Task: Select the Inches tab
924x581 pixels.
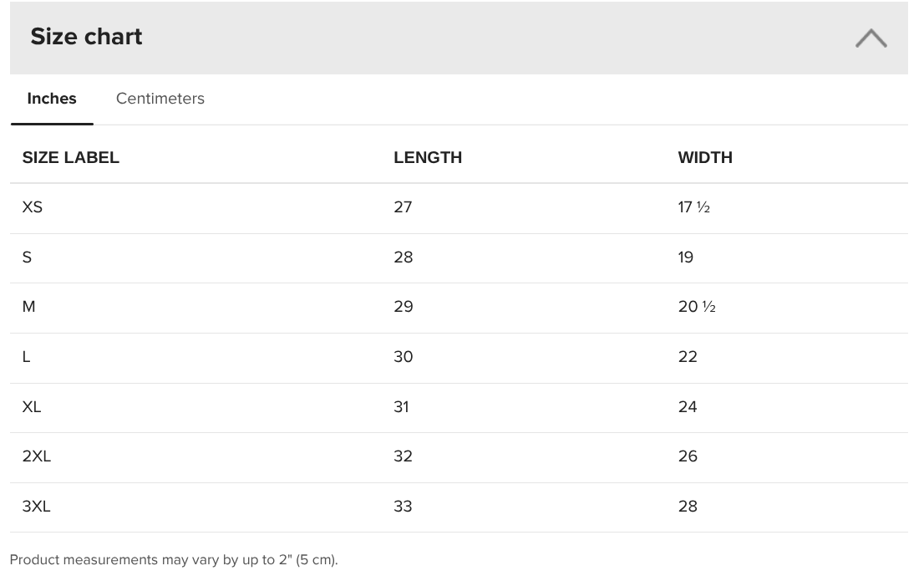Action: coord(52,99)
